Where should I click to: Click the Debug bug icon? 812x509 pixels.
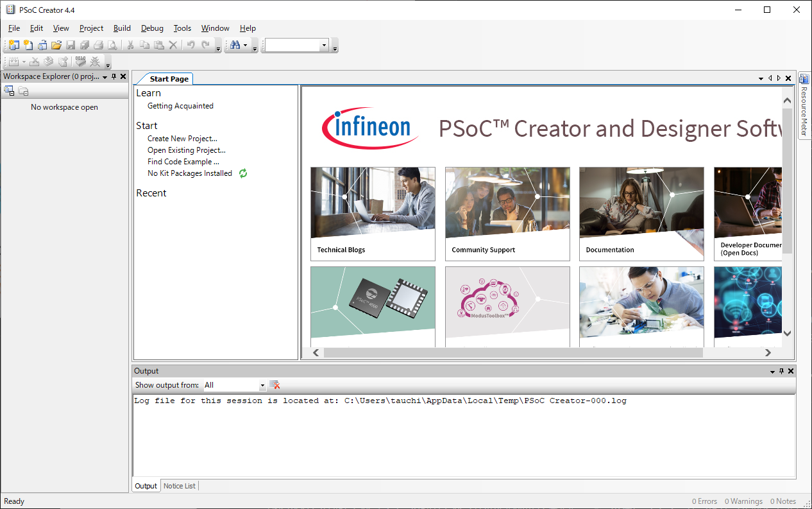pyautogui.click(x=95, y=62)
